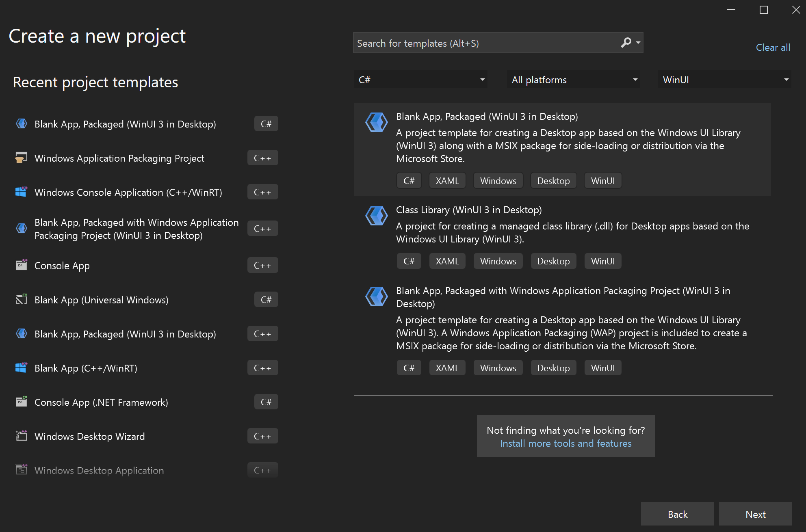Toggle the search filter icon button
The image size is (806, 532).
point(638,42)
